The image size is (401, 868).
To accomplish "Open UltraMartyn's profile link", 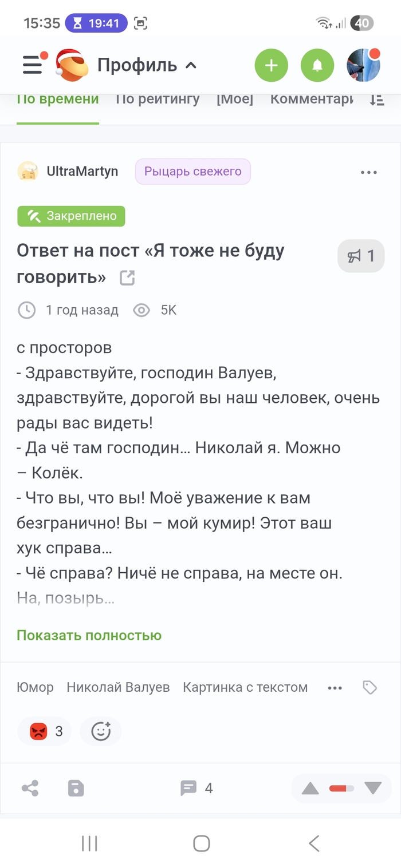I will click(x=82, y=171).
